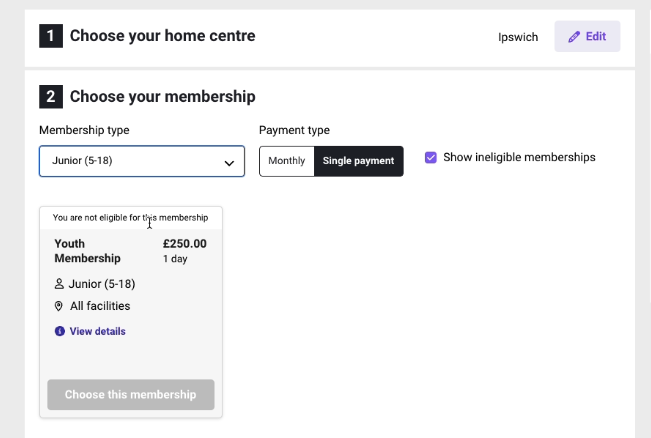Click the step 2 number badge
Viewport: 651px width, 438px height.
coord(51,97)
